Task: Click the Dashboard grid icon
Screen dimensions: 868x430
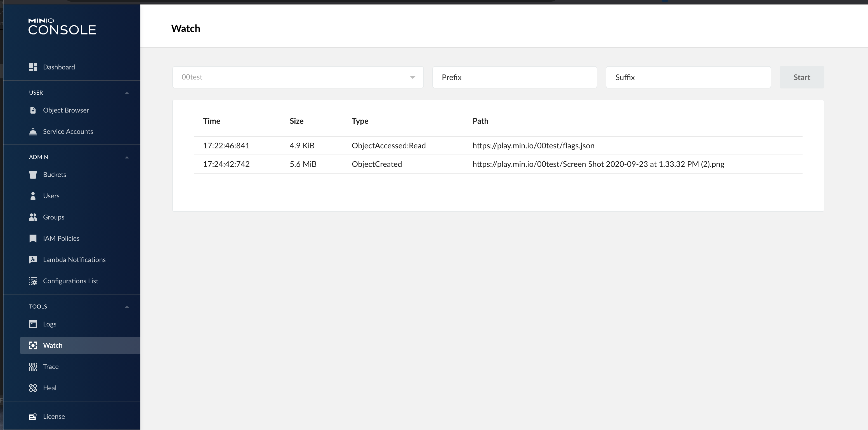Action: [33, 67]
